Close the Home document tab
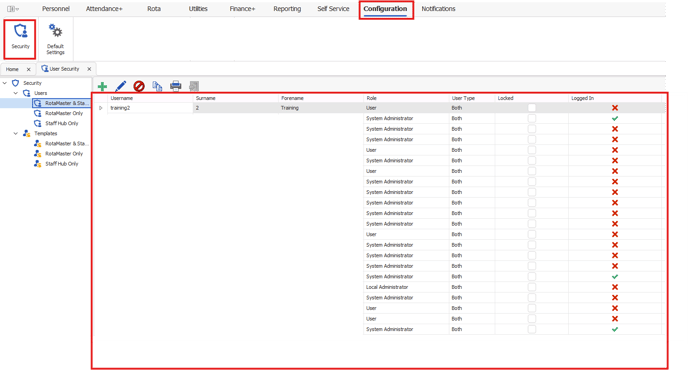688x370 pixels. [x=29, y=69]
